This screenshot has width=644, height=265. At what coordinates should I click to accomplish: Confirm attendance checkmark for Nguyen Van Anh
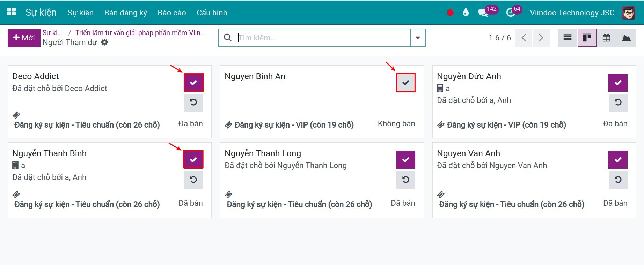click(x=618, y=160)
